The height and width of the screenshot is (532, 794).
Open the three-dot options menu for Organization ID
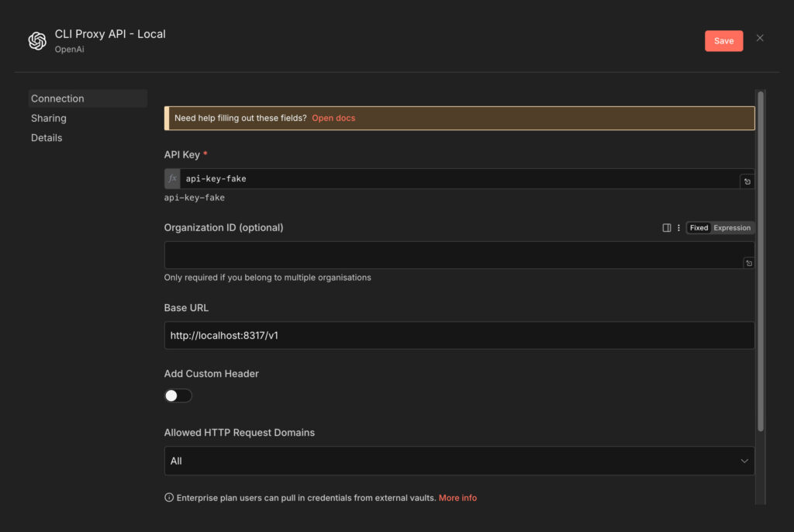tap(678, 228)
